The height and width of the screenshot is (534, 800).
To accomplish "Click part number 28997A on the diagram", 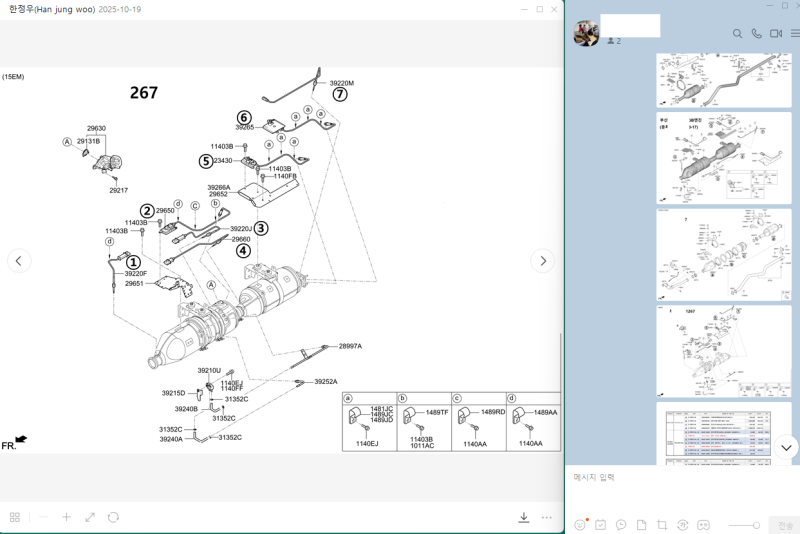I will (350, 346).
